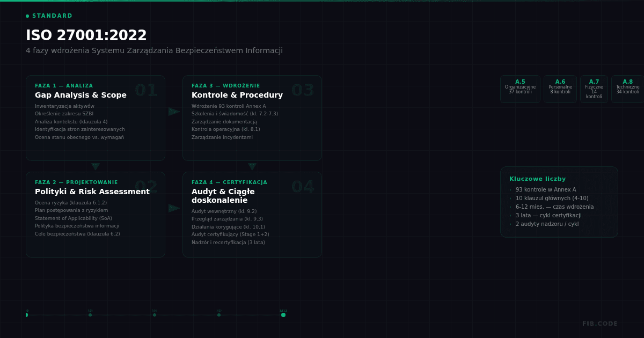This screenshot has width=644, height=338.
Task: Click Statement of Applicability (SoA) line
Action: [74, 218]
